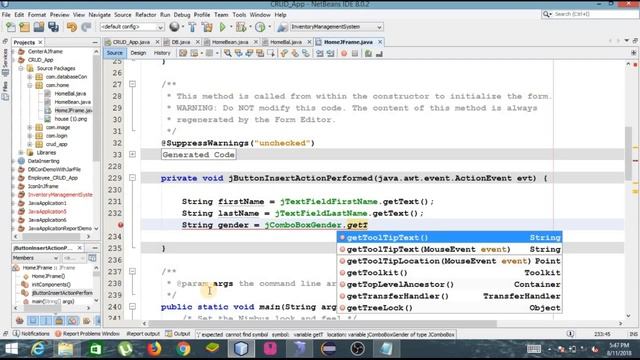640x360 pixels.
Task: Open Firefox from the taskbar
Action: tap(154, 349)
